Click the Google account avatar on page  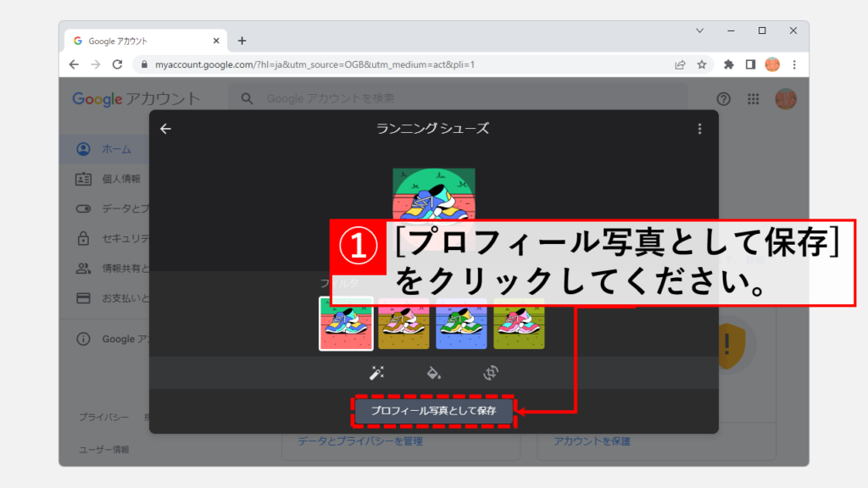click(x=786, y=99)
